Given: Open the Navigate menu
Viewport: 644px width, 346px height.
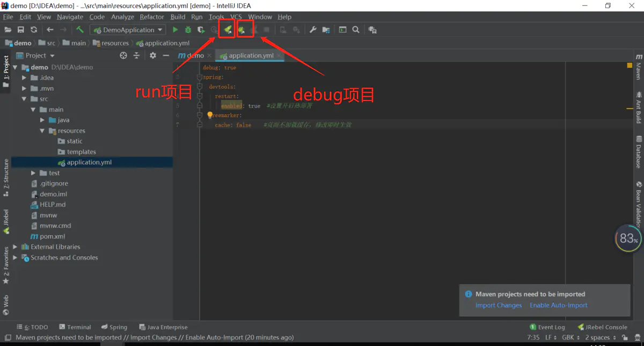Looking at the screenshot, I should 70,17.
